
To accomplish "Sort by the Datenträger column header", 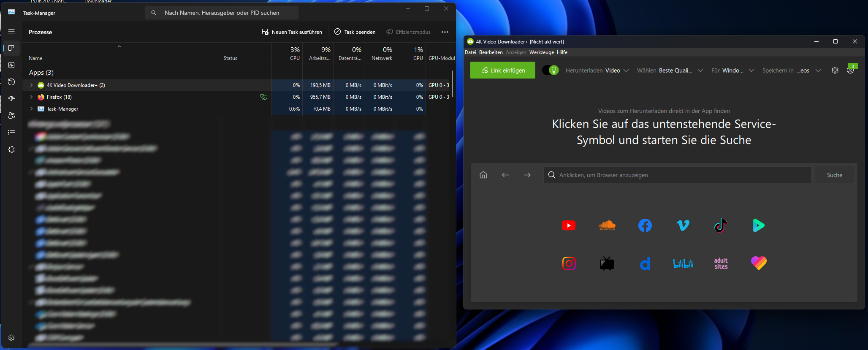I will tap(349, 54).
